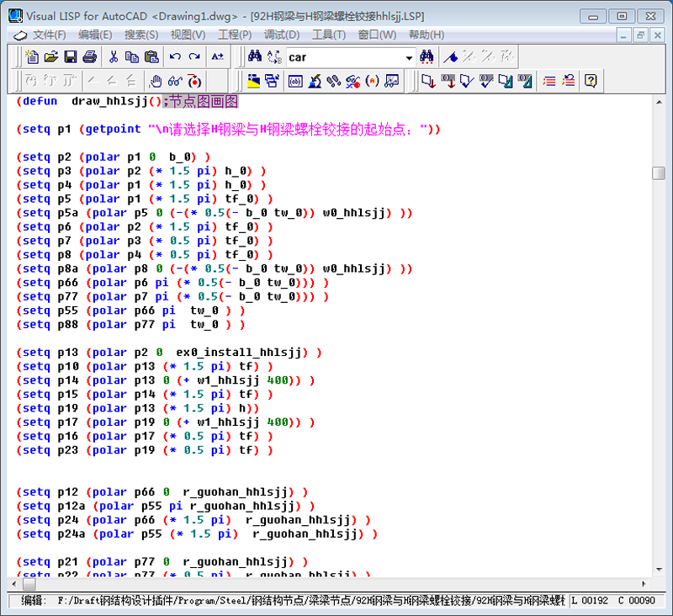This screenshot has height=616, width=673.
Task: Format selected code icon
Action: (x=524, y=81)
